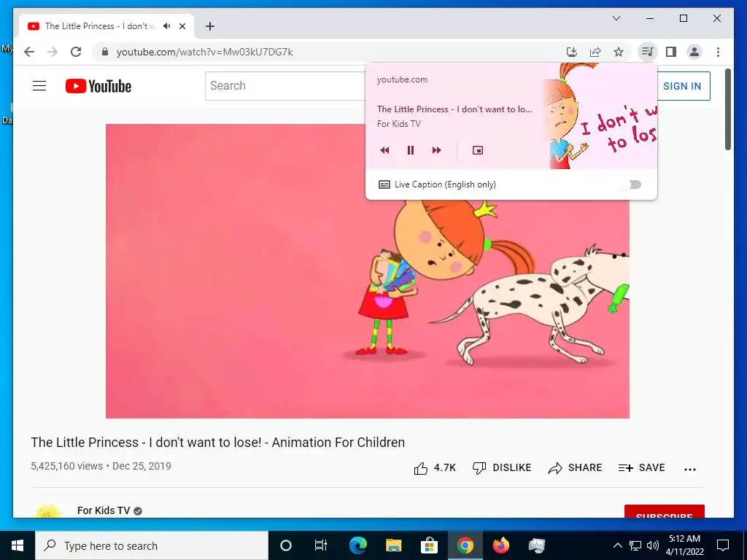Click the browser Forward arrow
The width and height of the screenshot is (747, 560).
53,52
